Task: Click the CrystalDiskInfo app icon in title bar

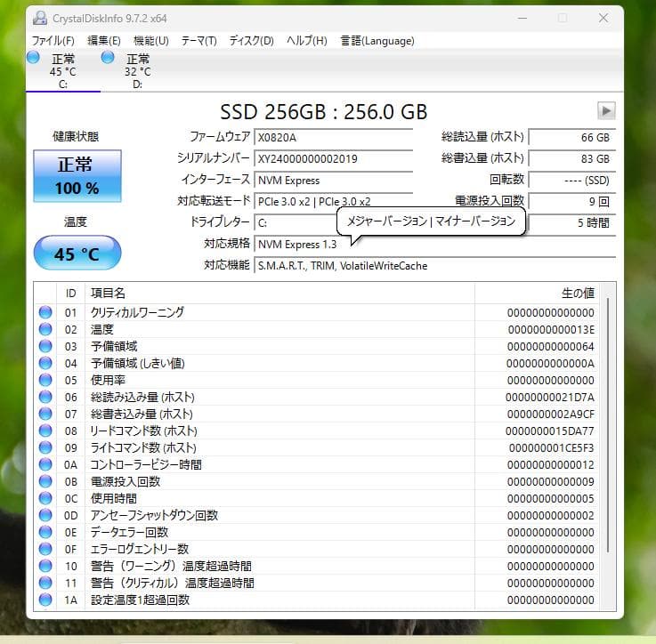Action: tap(40, 18)
